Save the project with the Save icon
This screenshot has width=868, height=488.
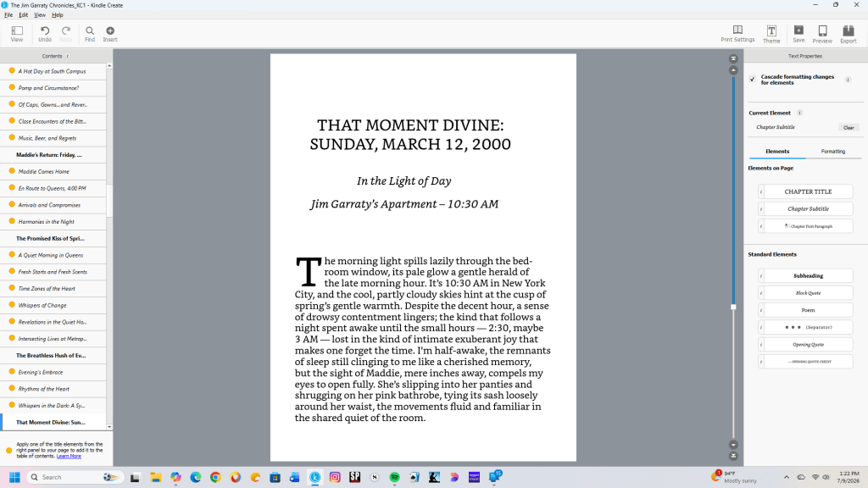(798, 30)
